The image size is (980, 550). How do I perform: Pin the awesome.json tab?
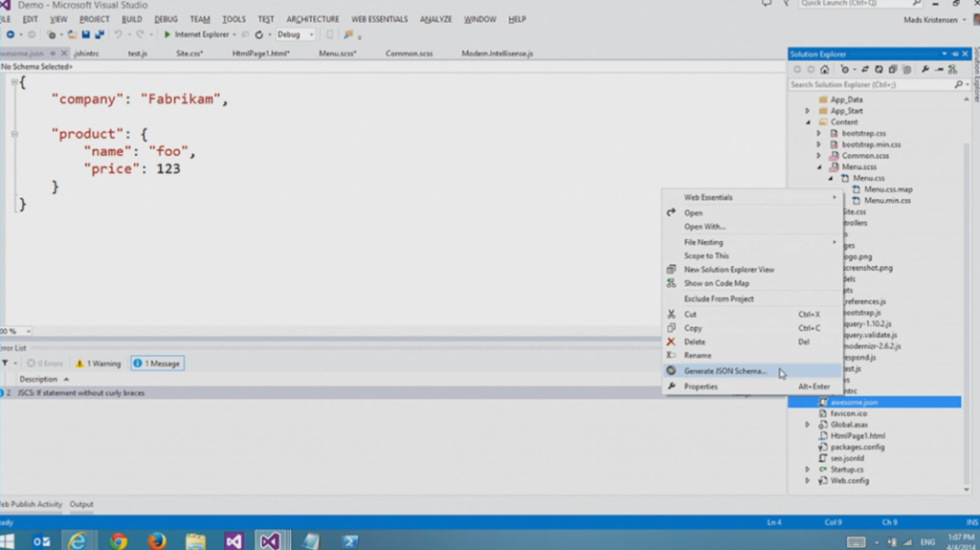click(53, 54)
